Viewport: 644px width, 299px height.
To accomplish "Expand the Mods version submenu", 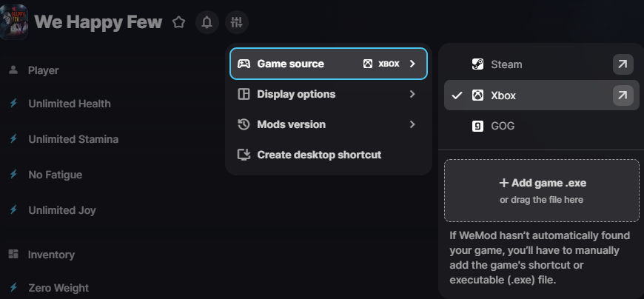I will tap(328, 124).
